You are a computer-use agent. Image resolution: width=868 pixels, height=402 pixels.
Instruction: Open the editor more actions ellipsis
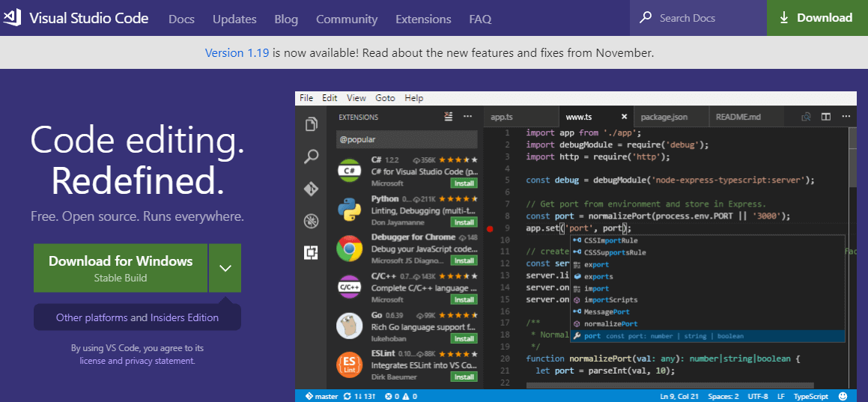pyautogui.click(x=846, y=117)
